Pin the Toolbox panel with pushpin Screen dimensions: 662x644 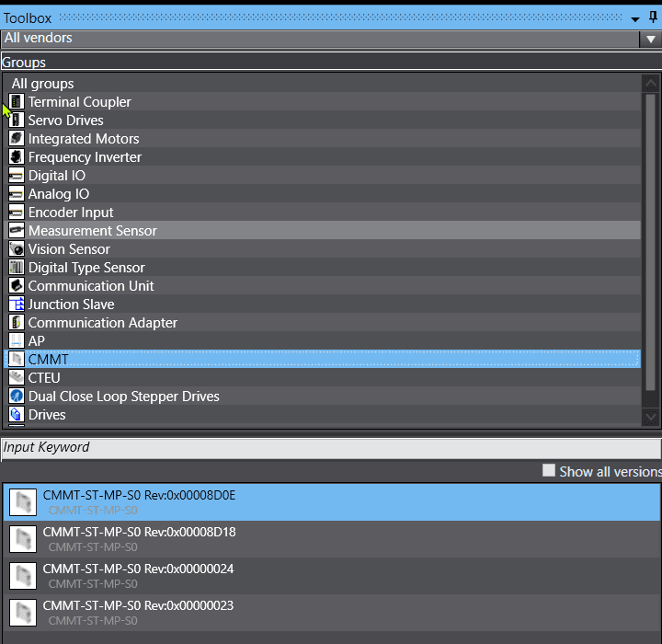pyautogui.click(x=653, y=17)
